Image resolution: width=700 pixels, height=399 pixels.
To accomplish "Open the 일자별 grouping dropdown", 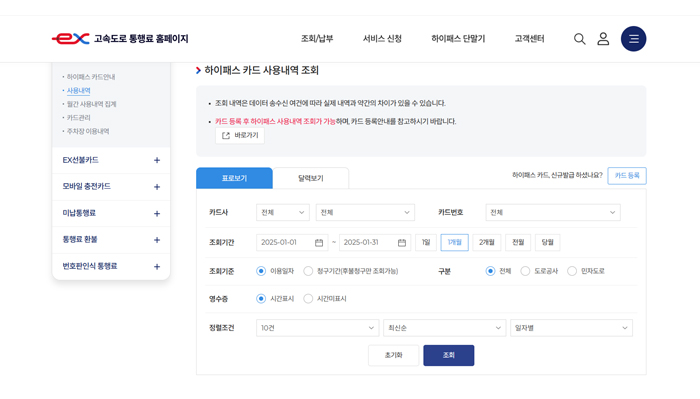I will (x=571, y=328).
